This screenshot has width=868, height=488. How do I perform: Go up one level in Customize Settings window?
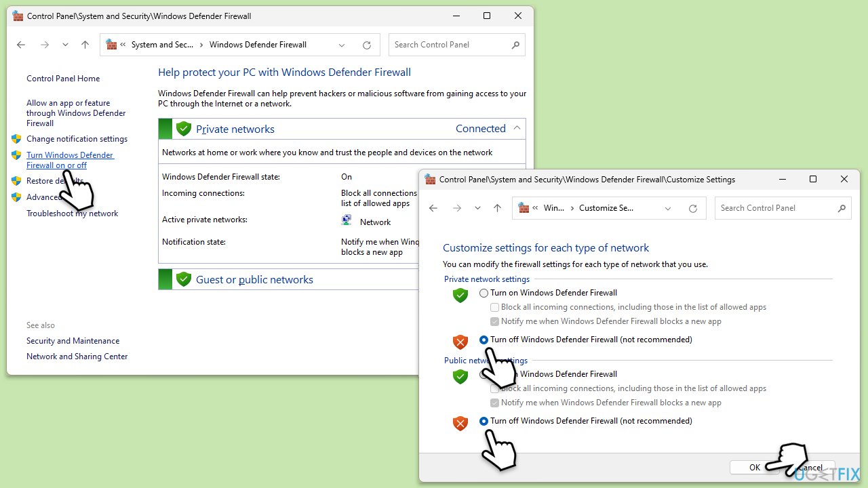[497, 208]
